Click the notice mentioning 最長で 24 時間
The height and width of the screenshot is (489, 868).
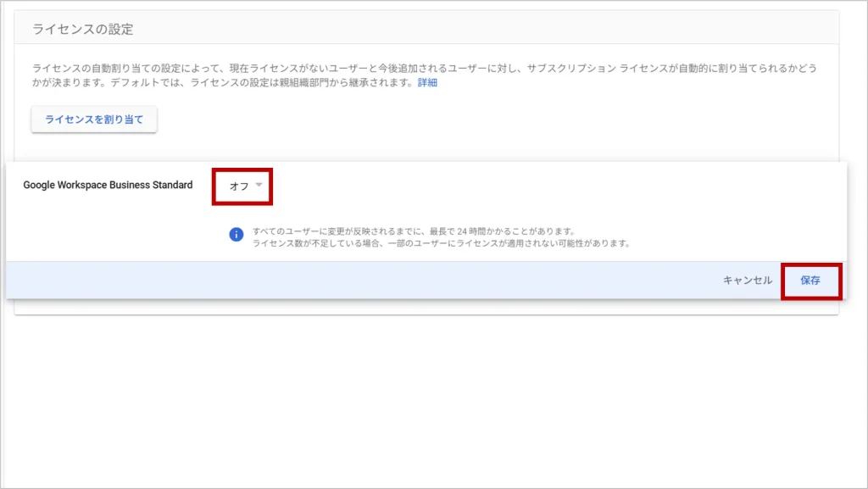click(414, 231)
